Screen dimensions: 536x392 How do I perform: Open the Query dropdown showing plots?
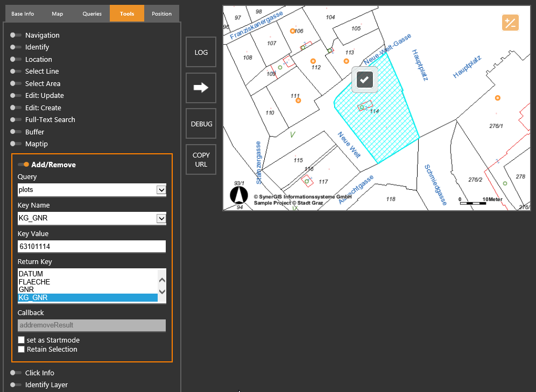161,190
